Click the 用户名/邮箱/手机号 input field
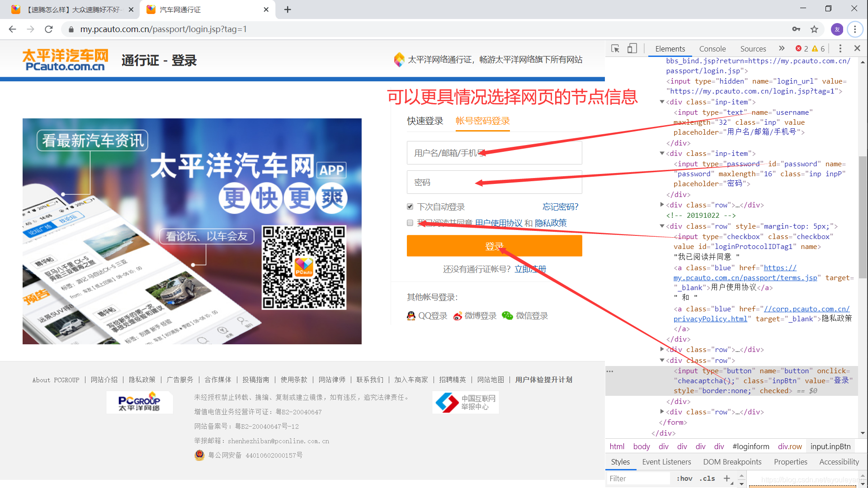Image resolution: width=868 pixels, height=488 pixels. 494,153
